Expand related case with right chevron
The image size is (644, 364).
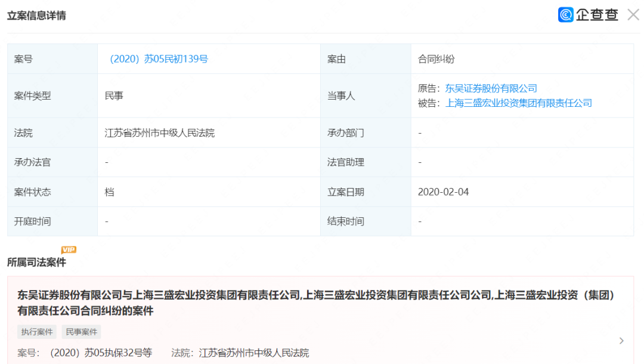(621, 341)
